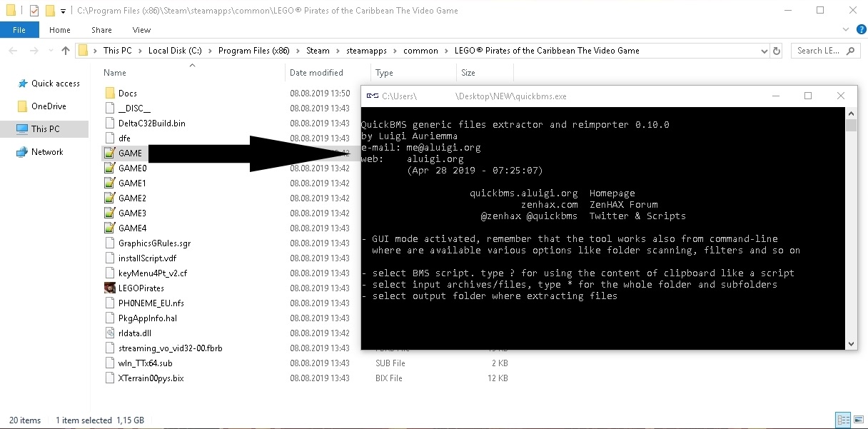Click the rldata.dll file icon
The width and height of the screenshot is (868, 429).
110,333
